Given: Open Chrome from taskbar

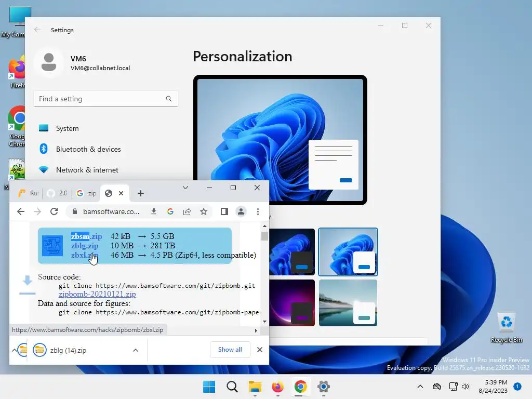Looking at the screenshot, I should 301,387.
